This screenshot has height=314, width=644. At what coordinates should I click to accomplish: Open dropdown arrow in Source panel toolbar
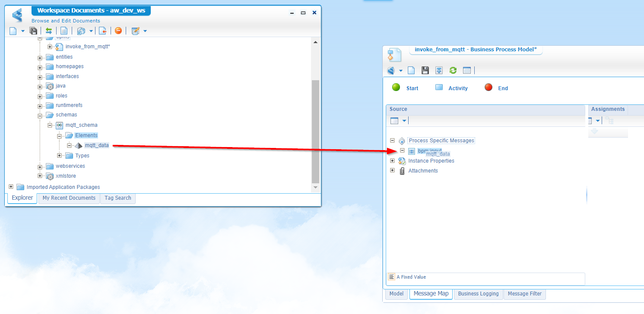click(x=404, y=121)
